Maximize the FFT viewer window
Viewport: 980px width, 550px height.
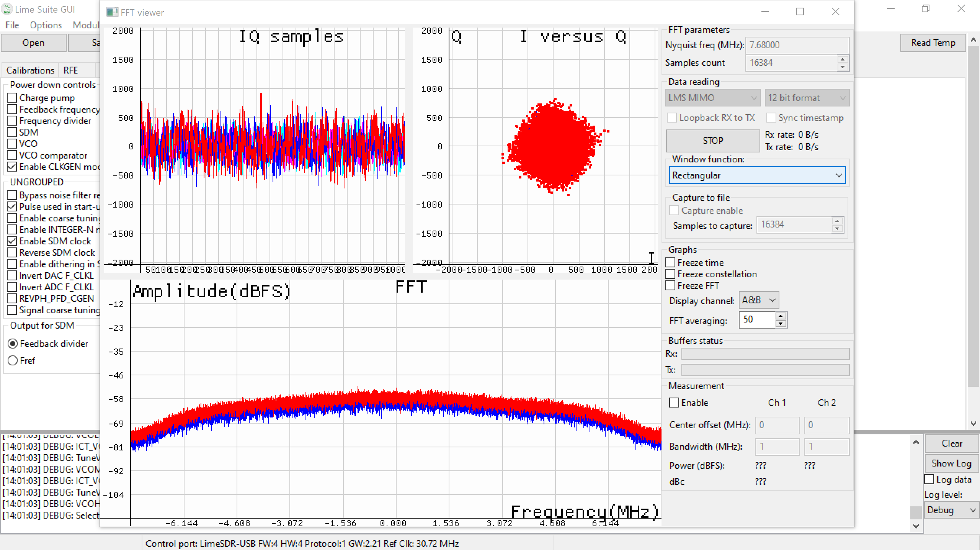click(x=800, y=12)
